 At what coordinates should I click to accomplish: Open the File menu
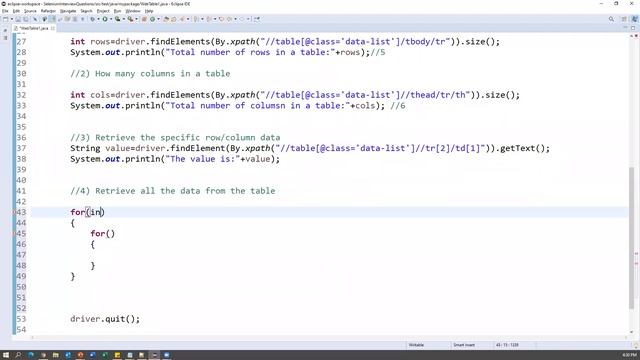(x=5, y=11)
